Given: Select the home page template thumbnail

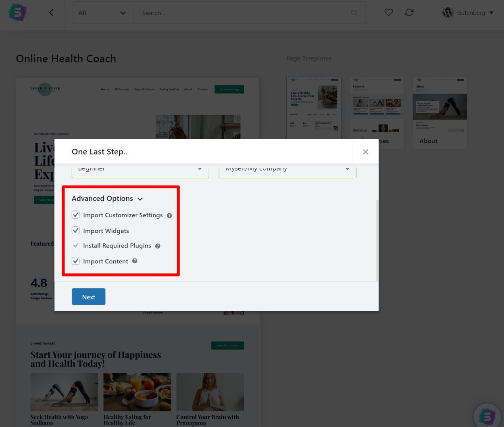Looking at the screenshot, I should click(x=314, y=108).
